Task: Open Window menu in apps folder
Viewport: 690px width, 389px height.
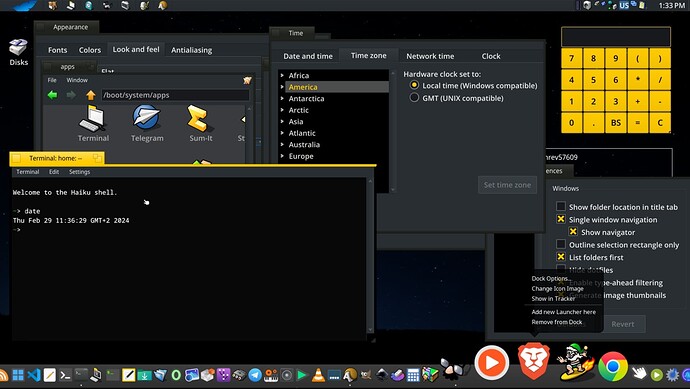Action: [77, 80]
